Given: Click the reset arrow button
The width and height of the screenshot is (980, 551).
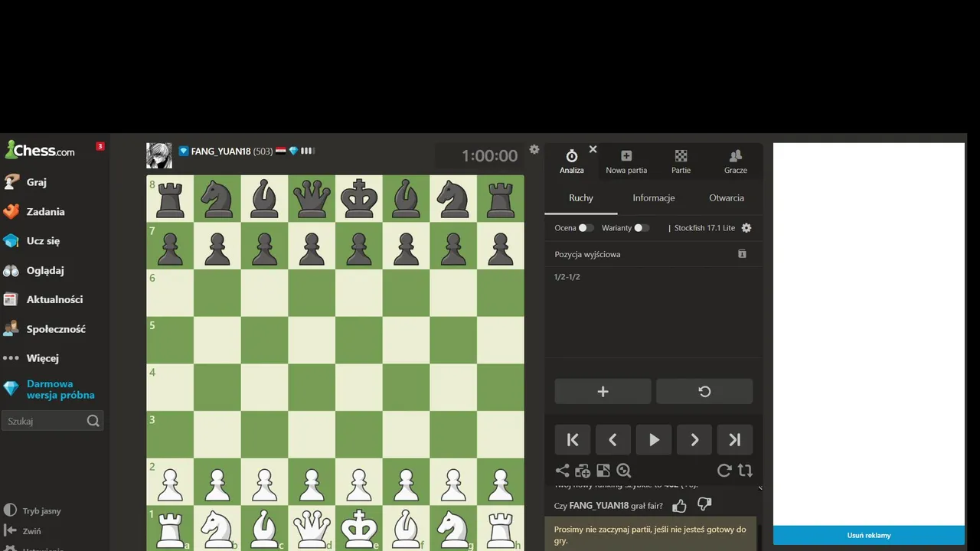Looking at the screenshot, I should pos(704,391).
